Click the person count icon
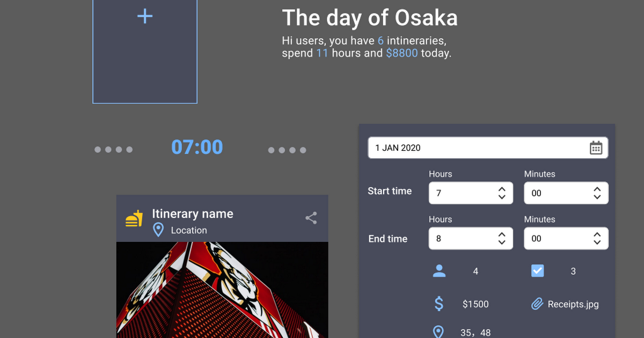Viewport: 644px width, 338px height. tap(439, 271)
